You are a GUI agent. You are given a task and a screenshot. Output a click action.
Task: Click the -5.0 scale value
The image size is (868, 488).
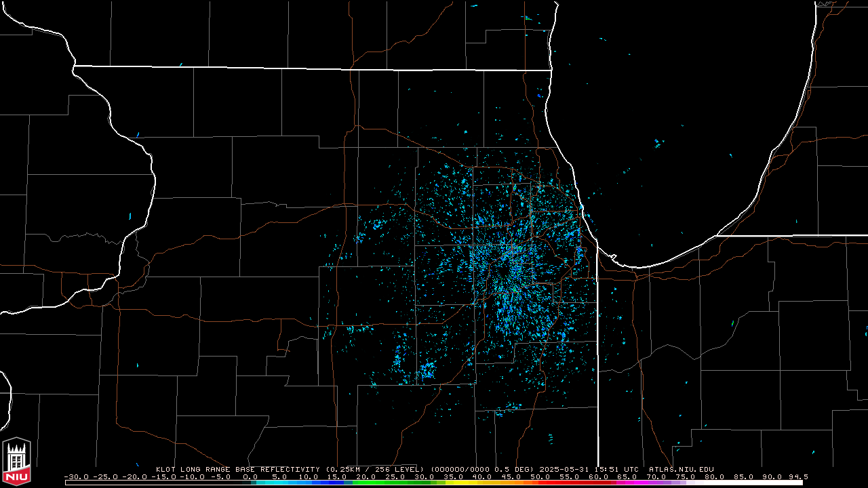[x=220, y=476]
